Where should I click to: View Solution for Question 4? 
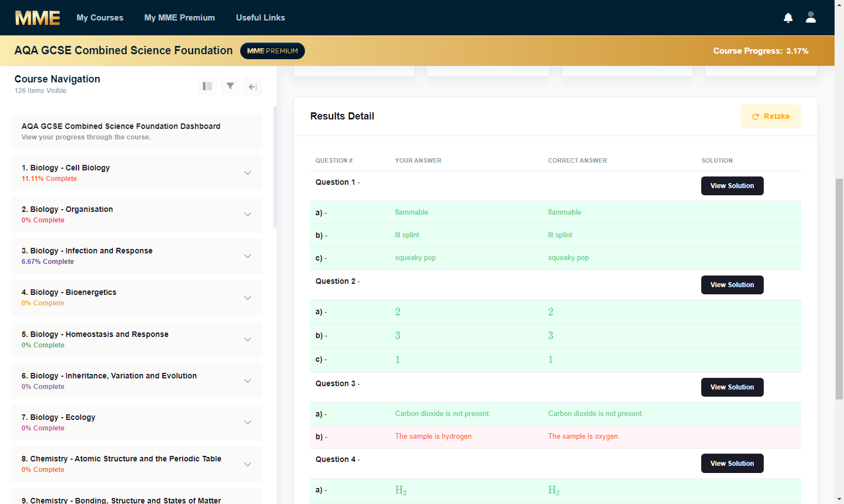coord(732,464)
